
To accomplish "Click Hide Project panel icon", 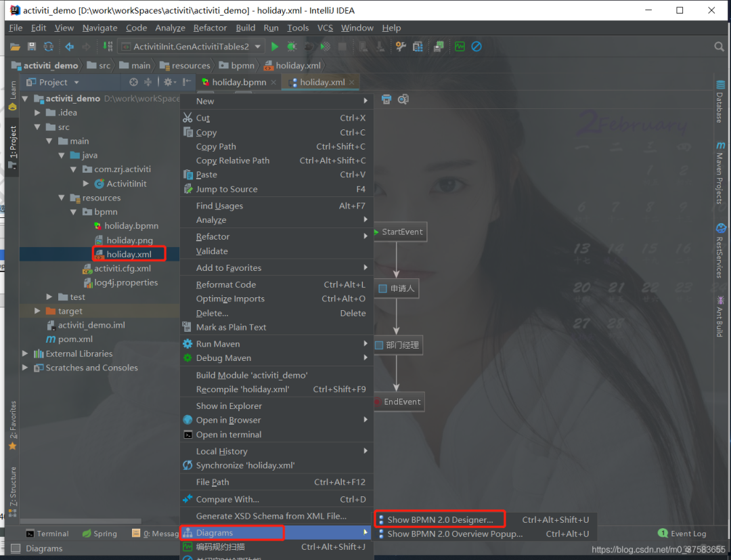I will pos(187,82).
